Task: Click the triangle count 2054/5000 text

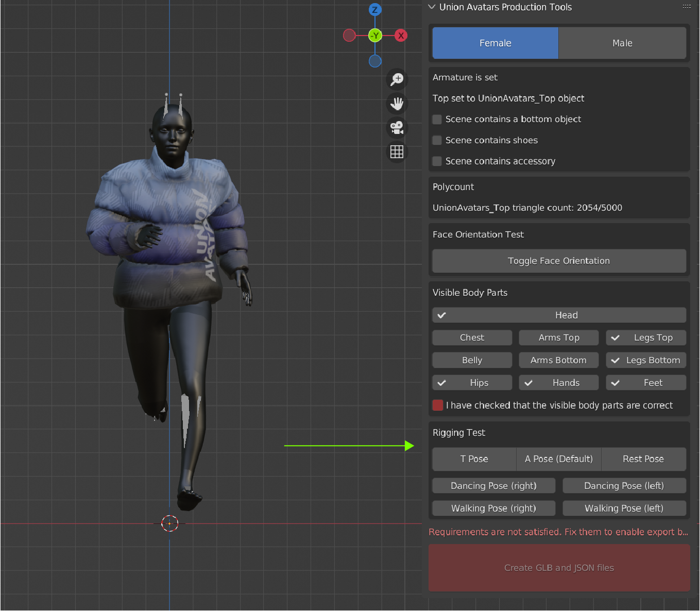Action: (527, 208)
